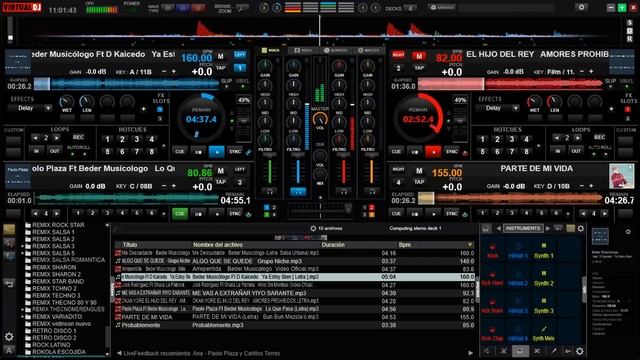Click the Kick sampler pad
The height and width of the screenshot is (360, 640).
coord(493,251)
